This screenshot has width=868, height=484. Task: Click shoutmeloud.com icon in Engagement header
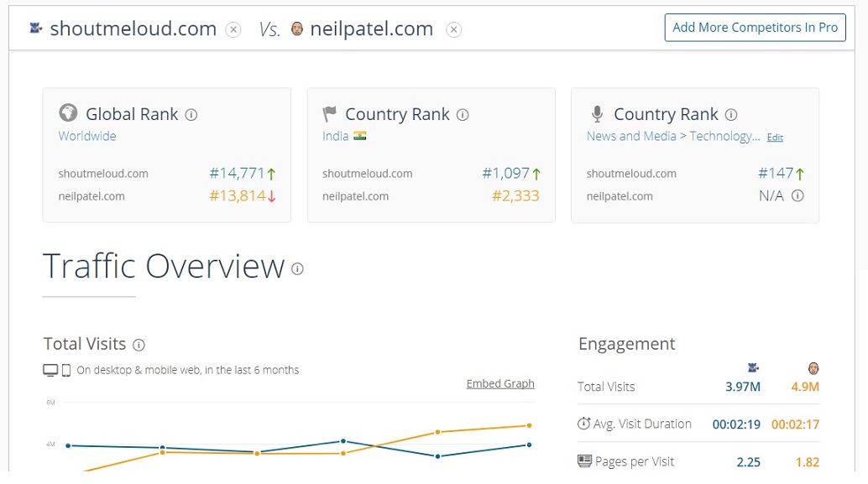click(x=753, y=367)
